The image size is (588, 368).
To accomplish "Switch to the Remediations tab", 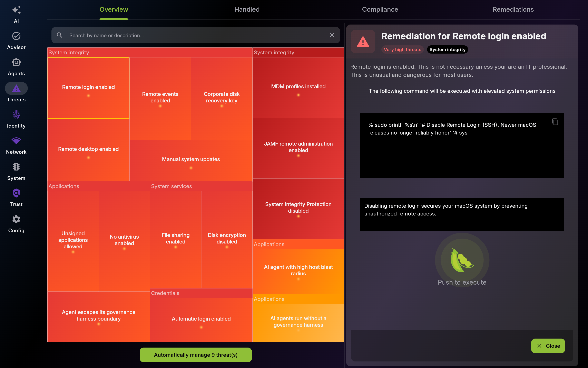I will (513, 9).
